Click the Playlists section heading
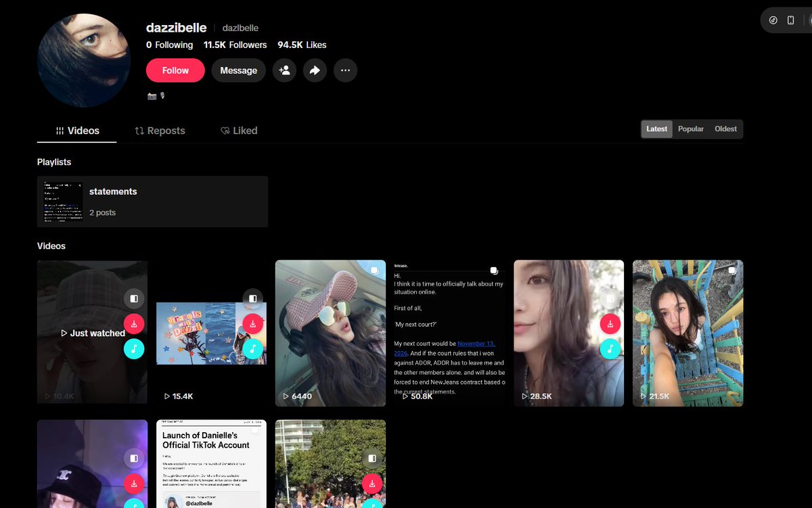Viewport: 812px width, 508px height. (54, 162)
